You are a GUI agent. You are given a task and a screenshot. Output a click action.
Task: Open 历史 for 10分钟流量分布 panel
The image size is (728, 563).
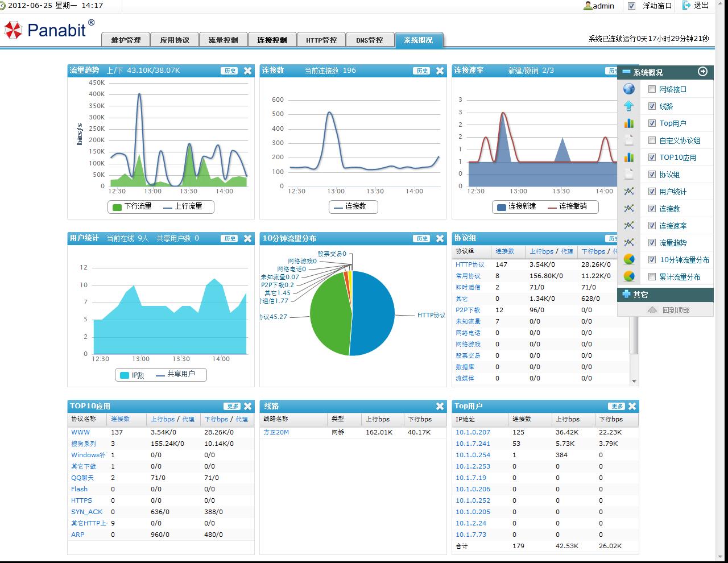point(422,239)
